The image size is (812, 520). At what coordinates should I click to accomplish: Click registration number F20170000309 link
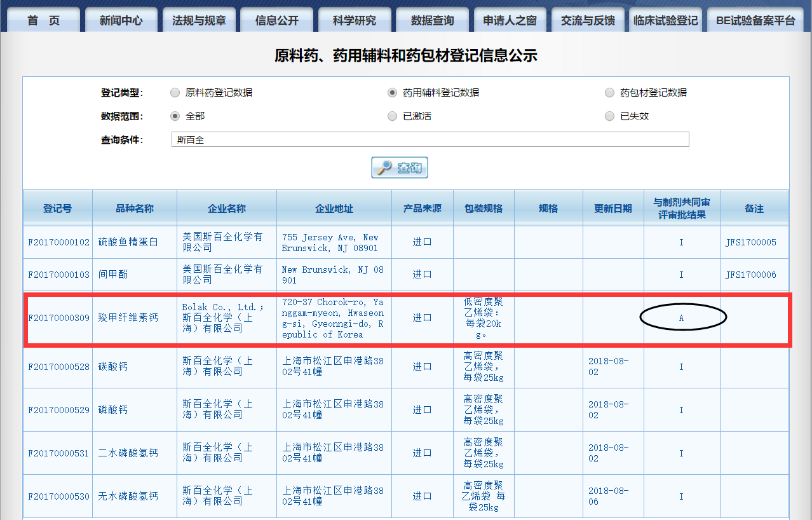58,318
